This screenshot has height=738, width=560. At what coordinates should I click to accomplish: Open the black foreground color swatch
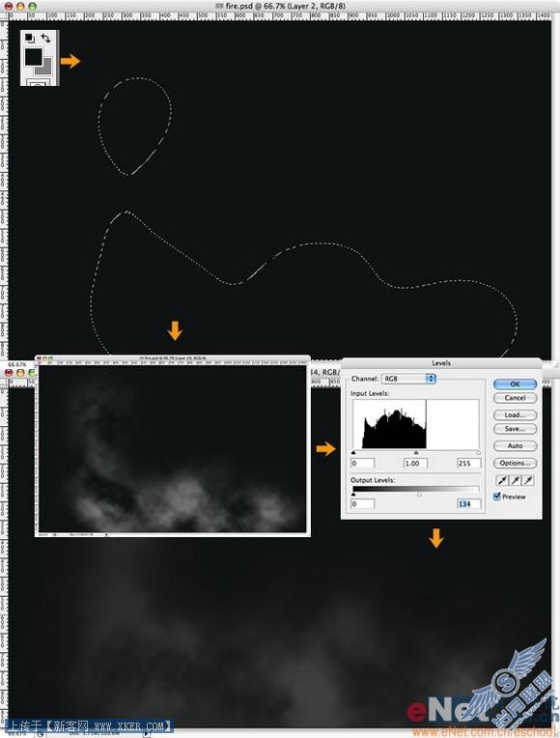click(x=33, y=56)
